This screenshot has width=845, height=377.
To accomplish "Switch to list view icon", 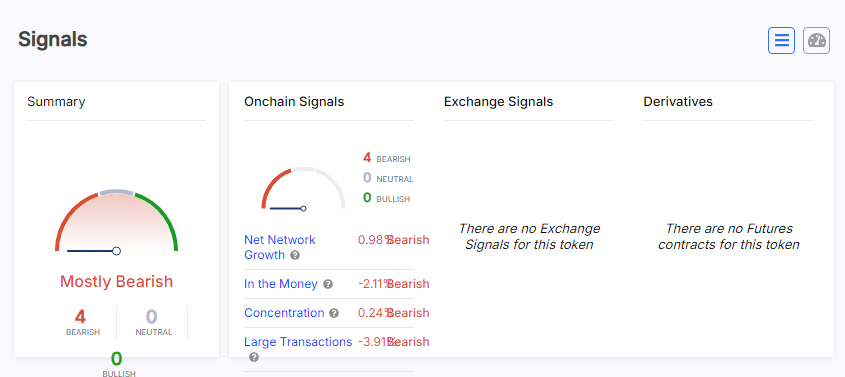I will coord(781,40).
